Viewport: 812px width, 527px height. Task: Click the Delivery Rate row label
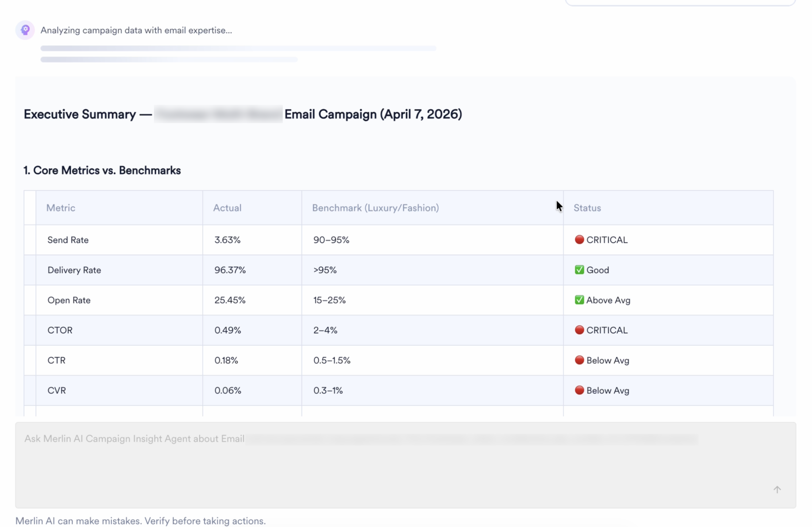point(74,270)
